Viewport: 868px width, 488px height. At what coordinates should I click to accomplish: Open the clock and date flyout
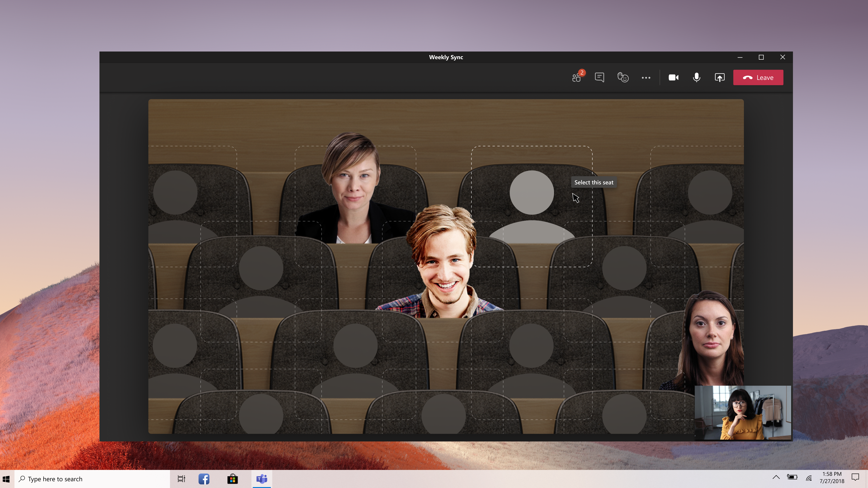(832, 477)
